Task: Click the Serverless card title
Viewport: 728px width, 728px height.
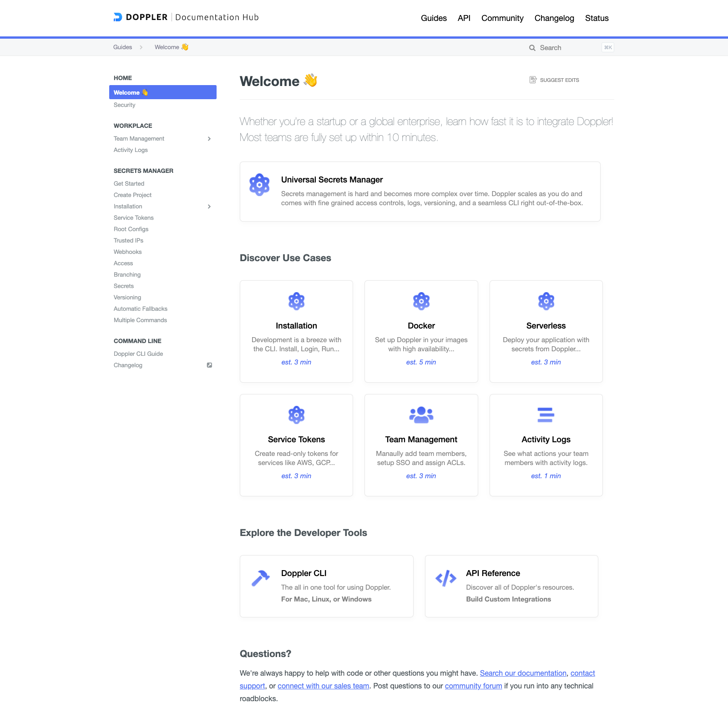Action: point(546,326)
